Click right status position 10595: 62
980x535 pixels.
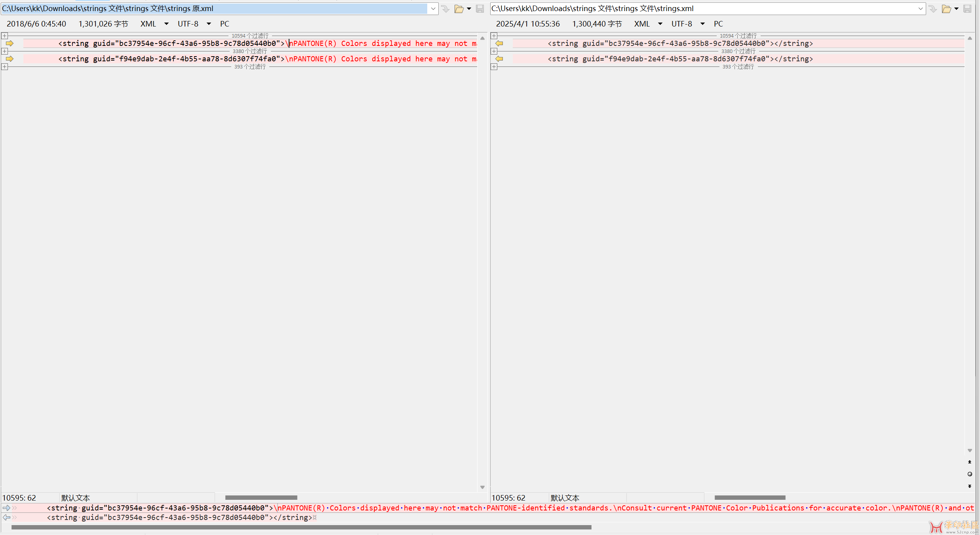(509, 498)
